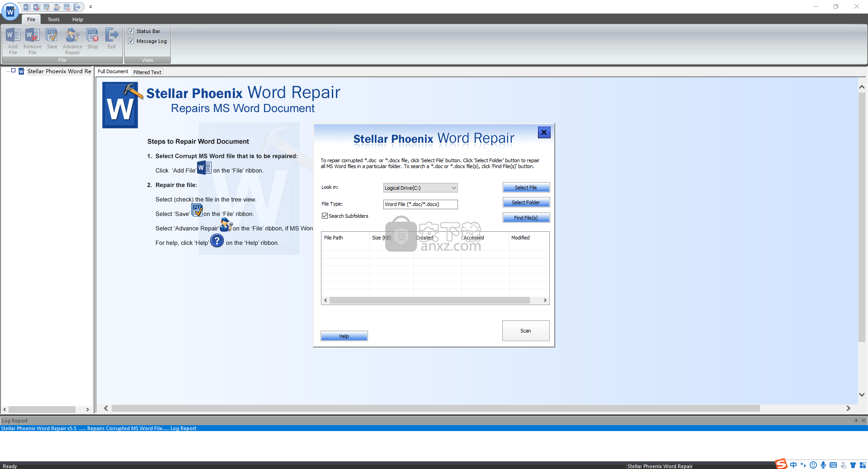868x469 pixels.
Task: Open the Tools ribbon tab
Action: pyautogui.click(x=54, y=19)
